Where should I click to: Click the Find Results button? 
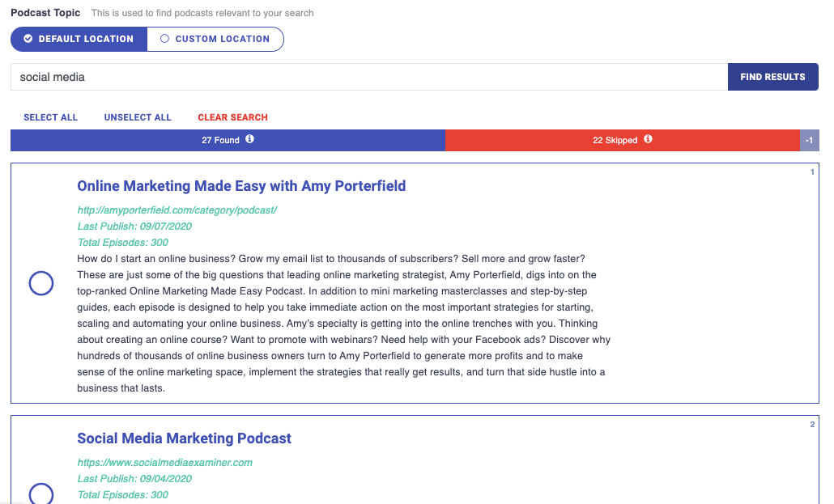[772, 77]
